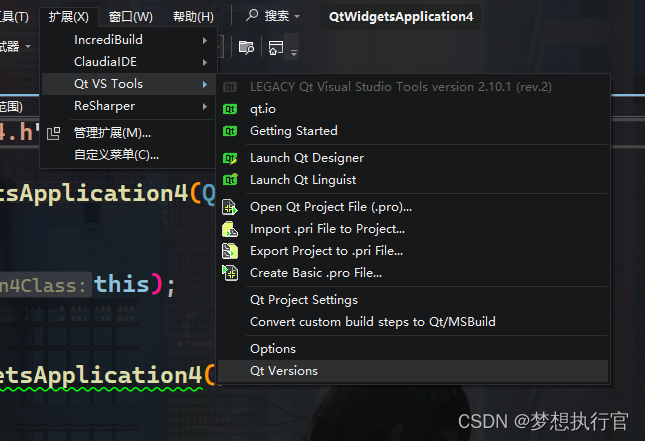Select Getting Started menu item
The width and height of the screenshot is (645, 441).
pos(413,131)
